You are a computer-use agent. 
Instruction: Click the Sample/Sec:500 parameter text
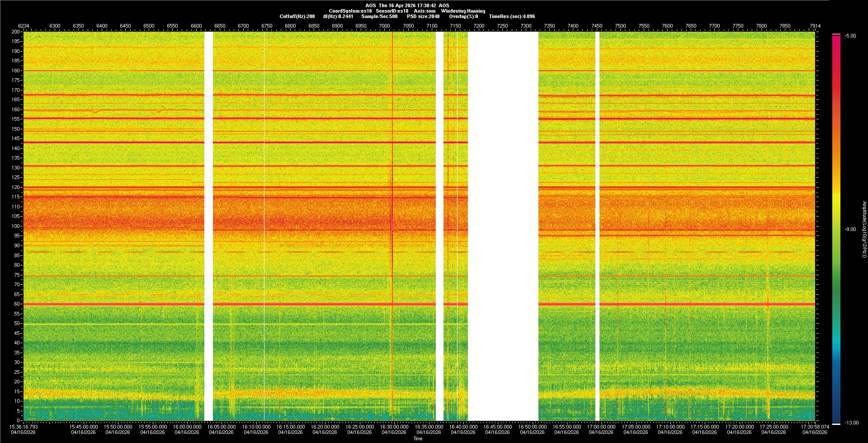pyautogui.click(x=379, y=16)
